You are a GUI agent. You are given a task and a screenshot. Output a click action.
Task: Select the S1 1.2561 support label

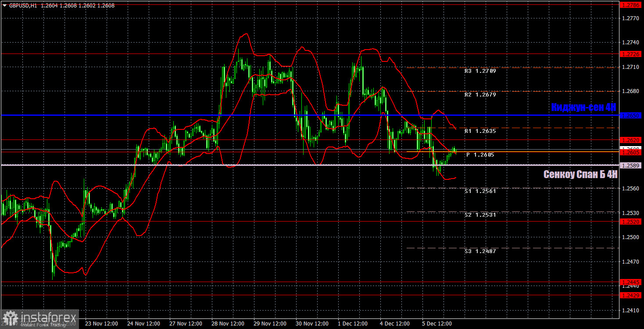tap(480, 191)
